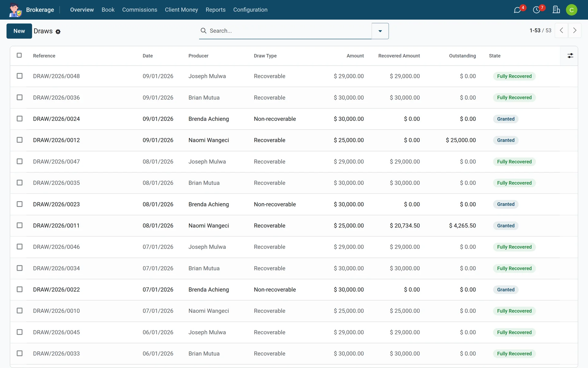Click Fully Recovered badge of DRAW/2026/0047
The image size is (588, 368).
pyautogui.click(x=514, y=162)
